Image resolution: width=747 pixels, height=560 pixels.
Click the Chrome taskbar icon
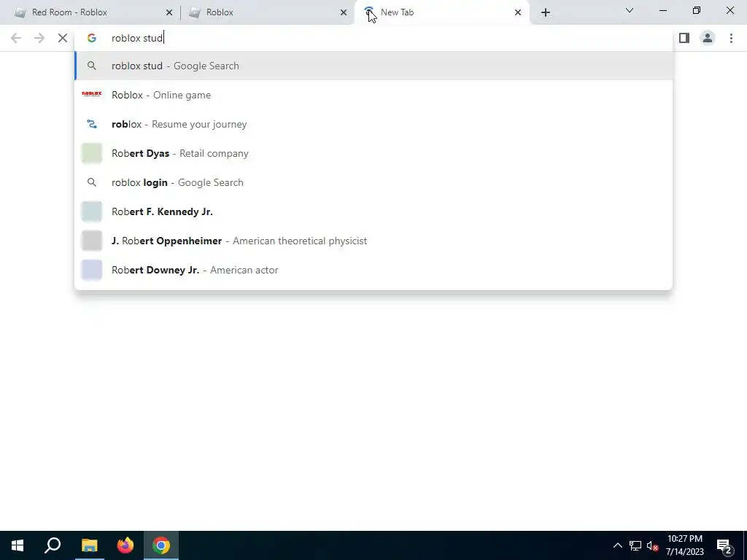[x=161, y=545]
